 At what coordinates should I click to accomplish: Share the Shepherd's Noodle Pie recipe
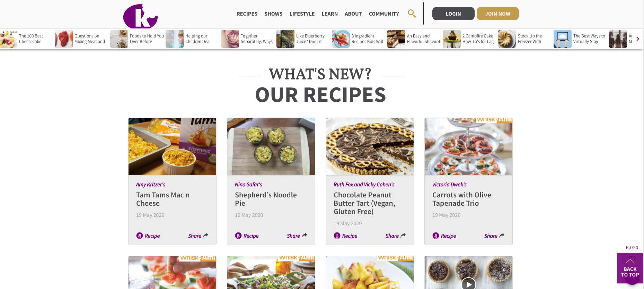click(297, 236)
